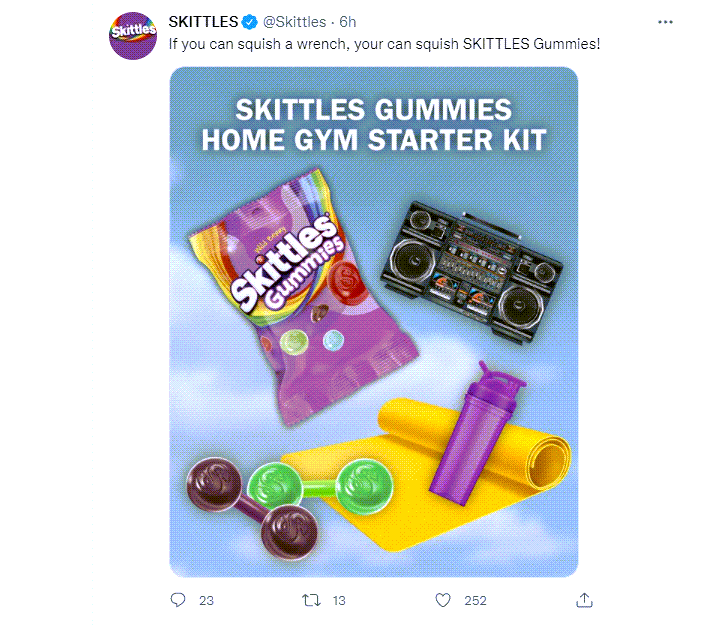The image size is (719, 626).
Task: Click the boombox in the tweet image
Action: [471, 271]
